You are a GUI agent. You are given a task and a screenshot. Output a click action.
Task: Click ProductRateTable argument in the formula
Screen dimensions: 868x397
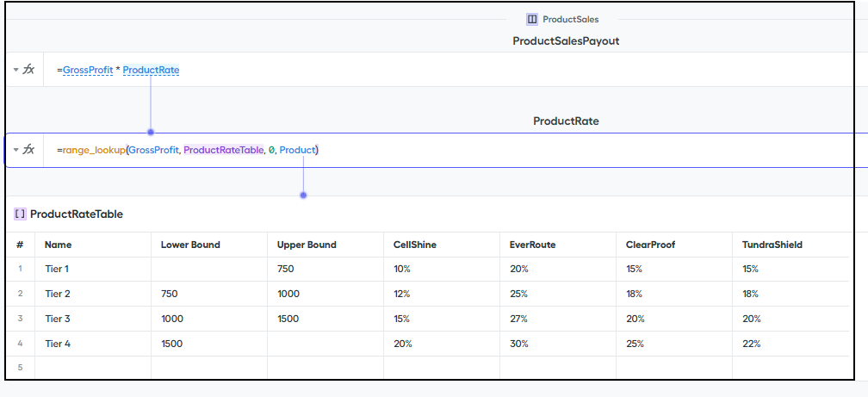click(x=223, y=150)
